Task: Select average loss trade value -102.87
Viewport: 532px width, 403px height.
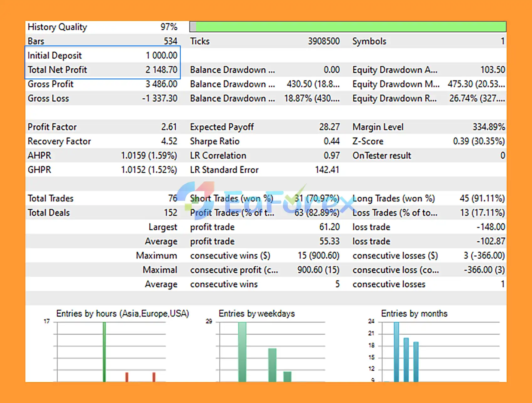Action: [x=491, y=241]
